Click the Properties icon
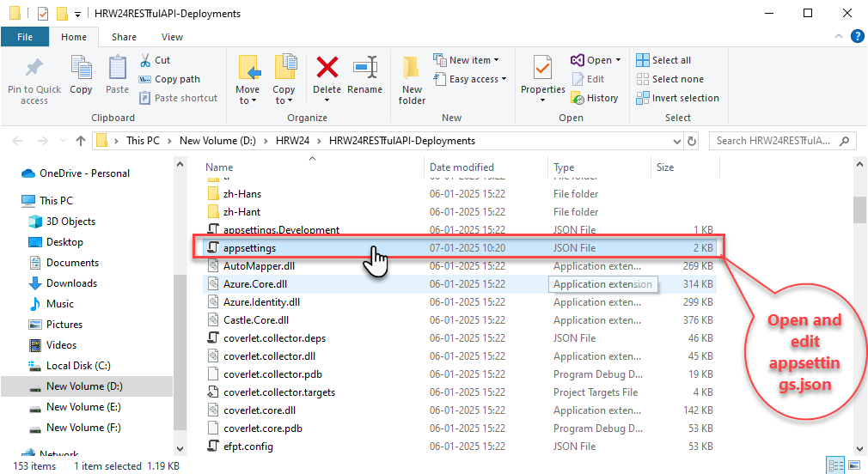Viewport: 868px width, 474px height. point(542,69)
